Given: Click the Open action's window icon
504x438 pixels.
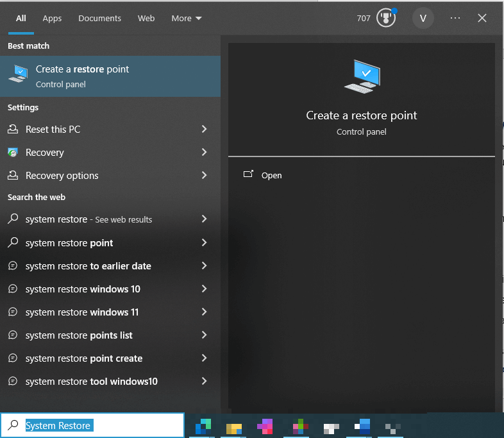Looking at the screenshot, I should coord(248,174).
